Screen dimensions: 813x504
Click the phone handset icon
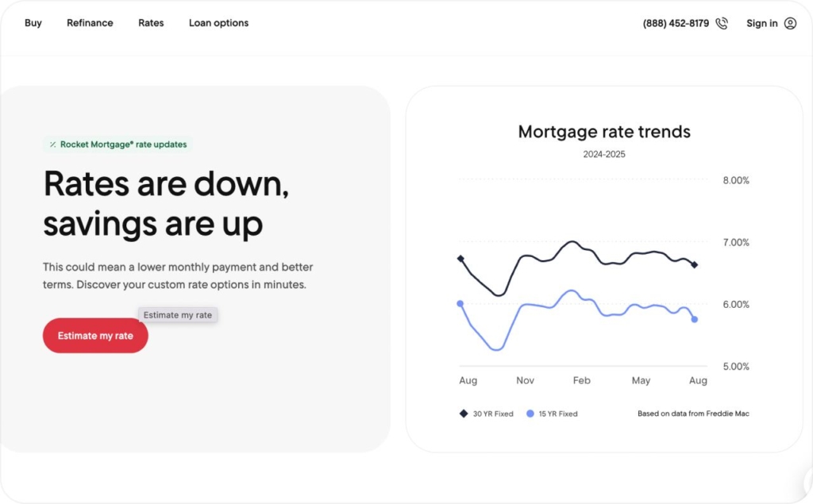click(x=721, y=24)
